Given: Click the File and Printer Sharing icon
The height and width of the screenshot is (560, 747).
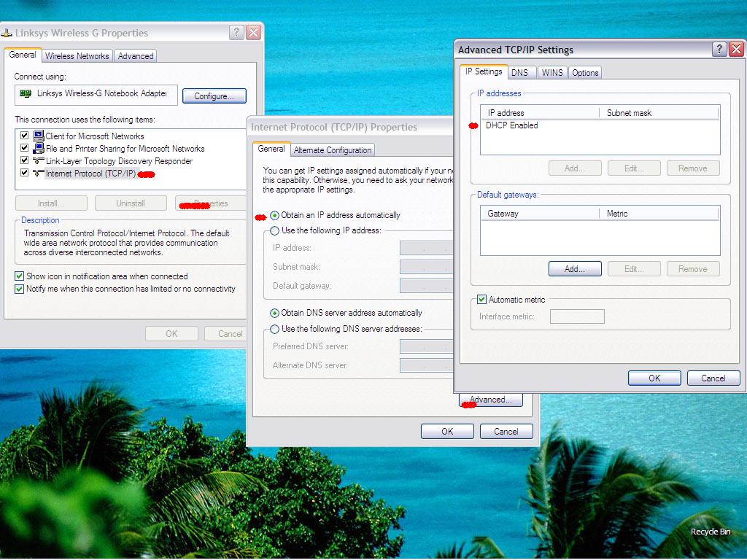Looking at the screenshot, I should [x=38, y=148].
